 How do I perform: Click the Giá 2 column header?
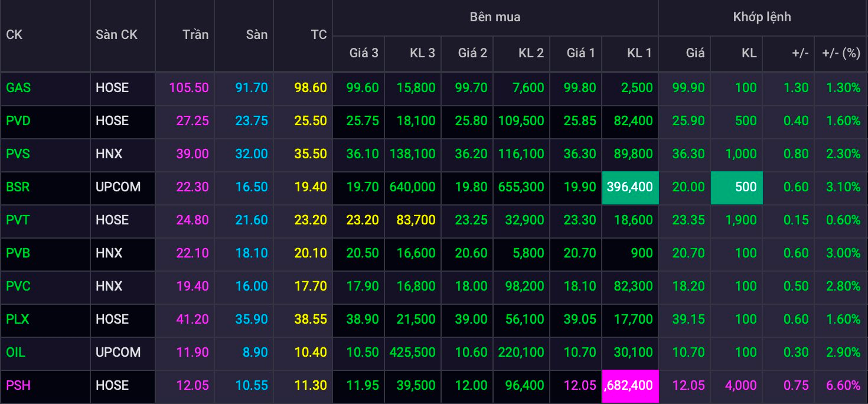pyautogui.click(x=472, y=53)
